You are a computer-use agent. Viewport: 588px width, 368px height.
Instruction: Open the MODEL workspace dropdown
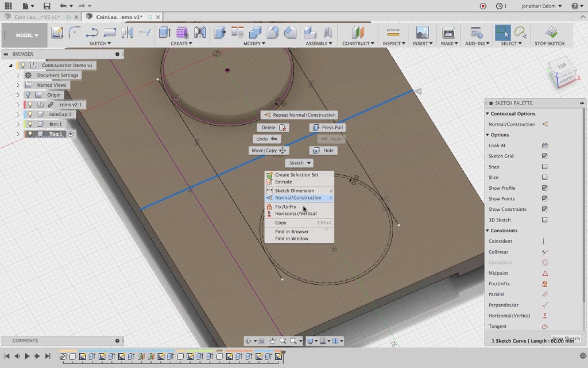coord(27,35)
